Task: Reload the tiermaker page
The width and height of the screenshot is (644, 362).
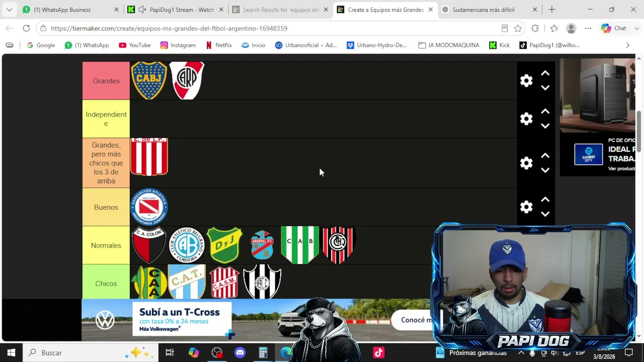Action: click(x=26, y=28)
